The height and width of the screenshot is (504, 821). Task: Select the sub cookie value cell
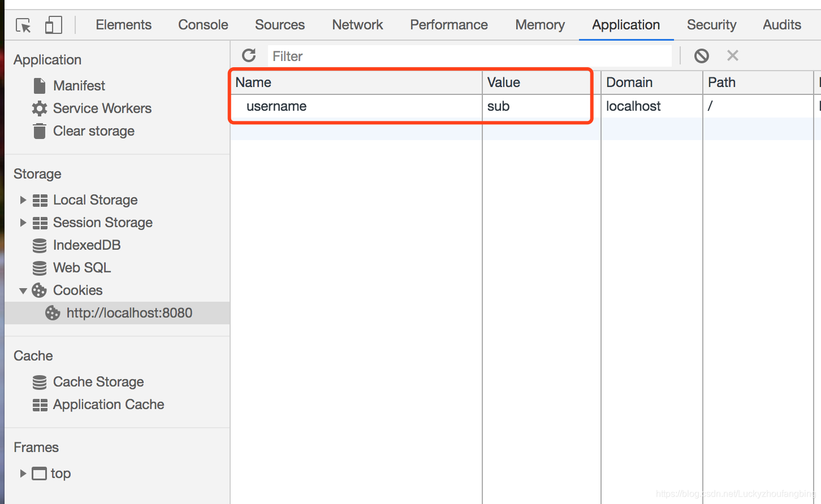[x=541, y=106]
